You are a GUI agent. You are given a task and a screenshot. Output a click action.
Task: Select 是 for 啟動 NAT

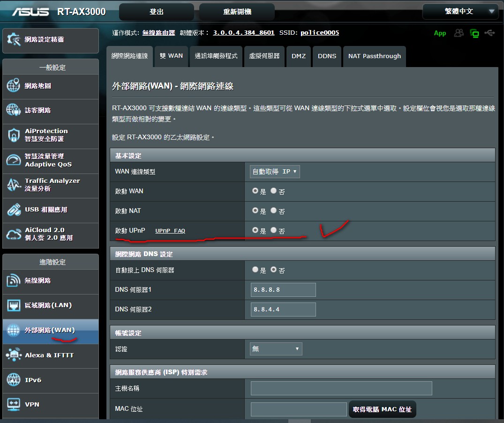(x=255, y=211)
